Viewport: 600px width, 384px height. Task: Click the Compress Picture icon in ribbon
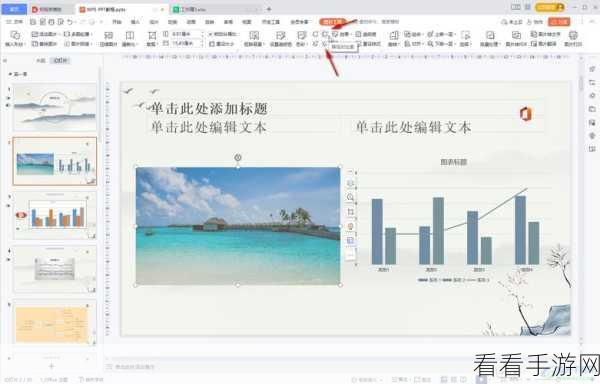pos(108,36)
